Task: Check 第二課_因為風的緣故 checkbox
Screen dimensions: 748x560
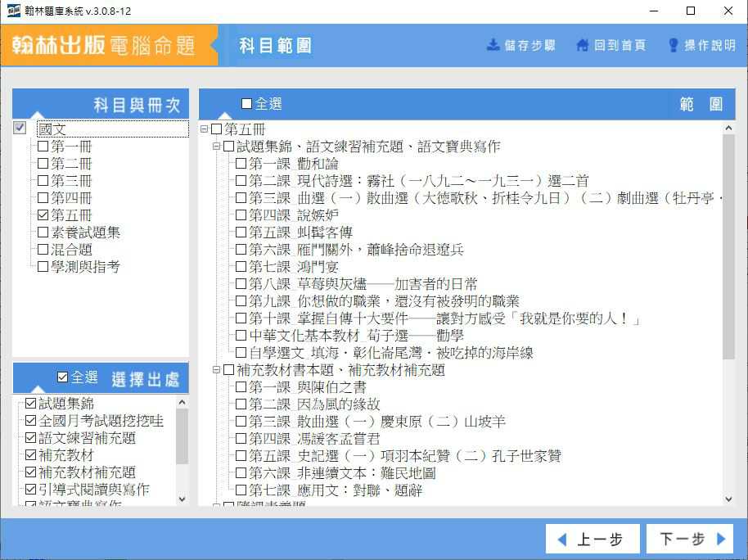Action: (241, 404)
